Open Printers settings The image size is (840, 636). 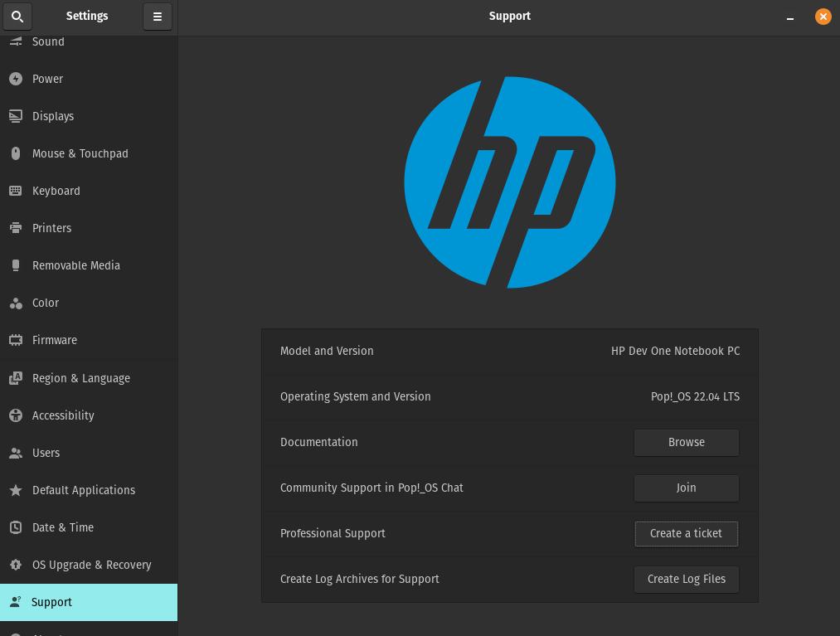click(89, 228)
